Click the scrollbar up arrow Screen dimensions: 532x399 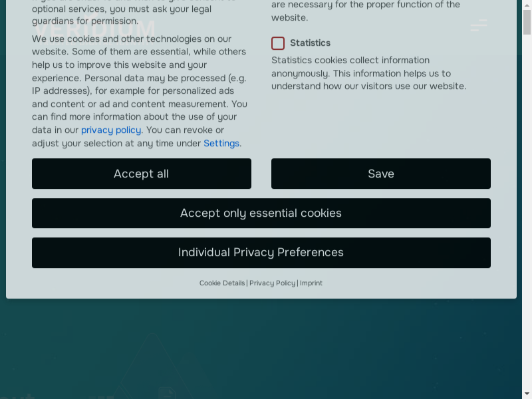(x=527, y=5)
